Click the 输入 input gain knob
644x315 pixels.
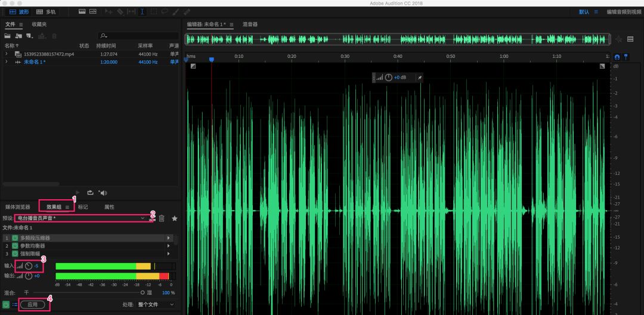pyautogui.click(x=29, y=266)
